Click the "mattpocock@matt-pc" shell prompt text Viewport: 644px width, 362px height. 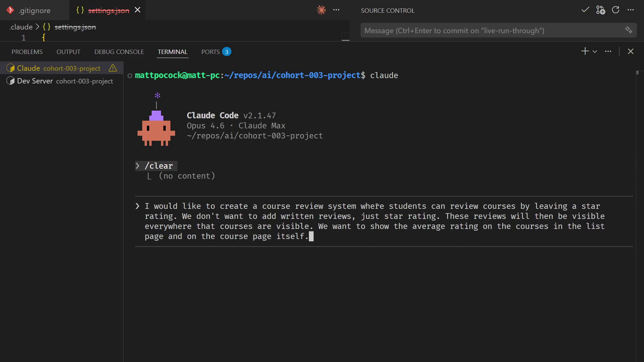click(x=177, y=75)
